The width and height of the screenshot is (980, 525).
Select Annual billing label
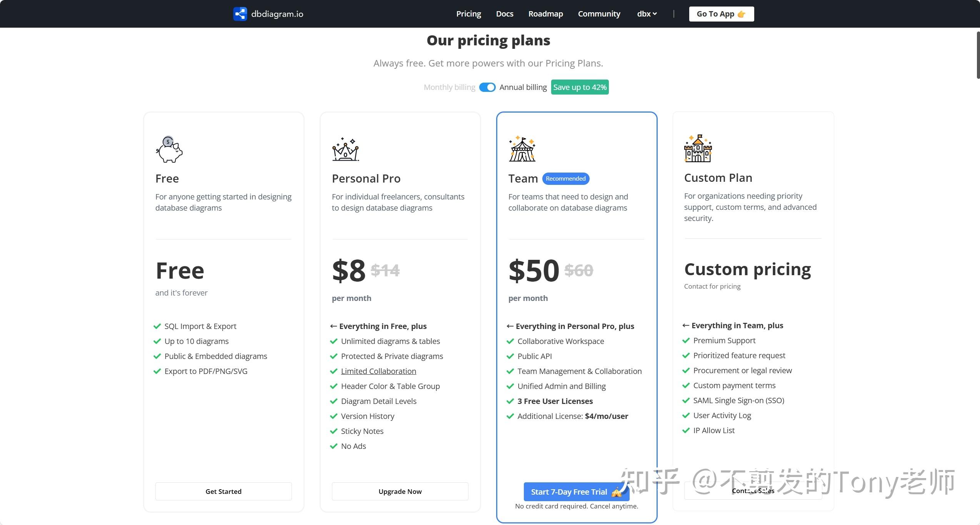pos(523,87)
